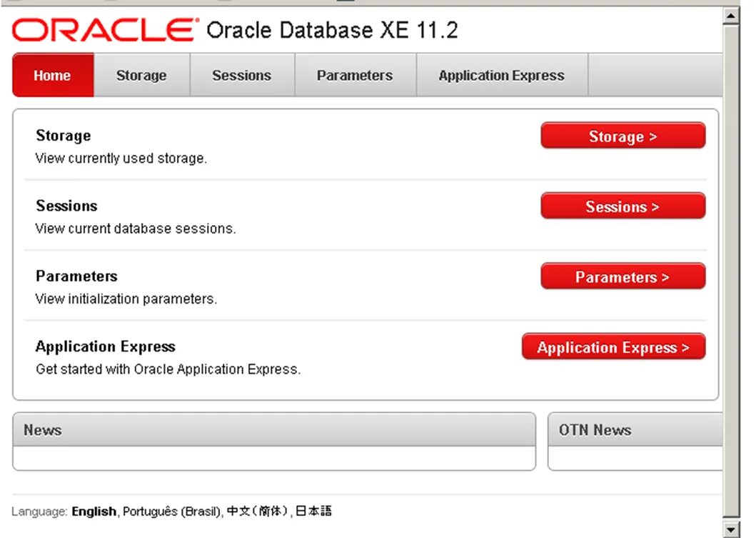
Task: Click the red Application Express > button
Action: click(613, 347)
